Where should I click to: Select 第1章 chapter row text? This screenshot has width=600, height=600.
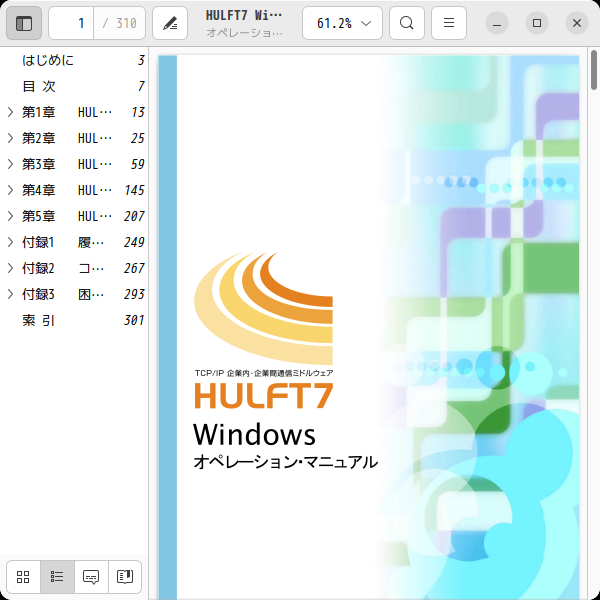click(x=67, y=112)
